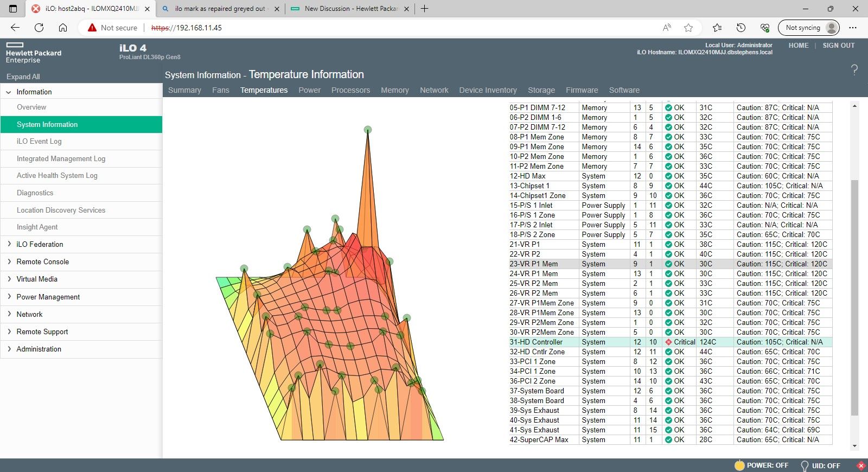The image size is (868, 472).
Task: Open browser settings ellipsis menu
Action: pos(853,28)
